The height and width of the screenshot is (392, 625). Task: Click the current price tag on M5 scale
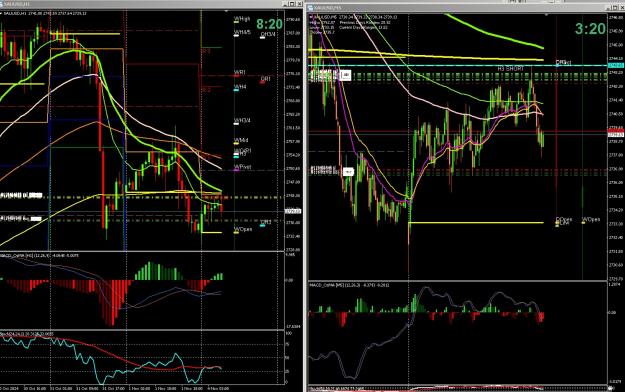616,135
